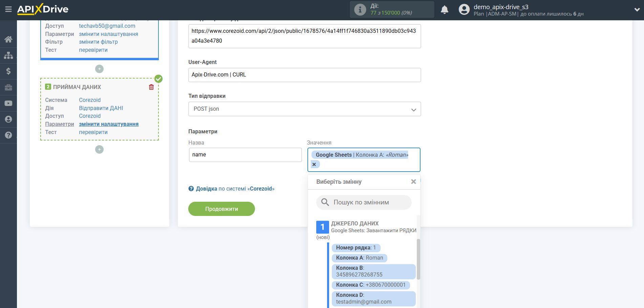Select variable Колонка A: Roman
The width and height of the screenshot is (644, 308).
[x=359, y=258]
